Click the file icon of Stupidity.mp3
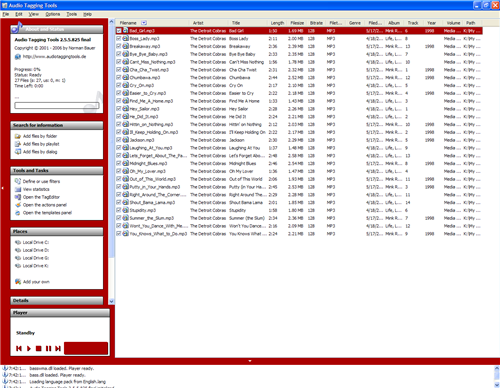The width and height of the screenshot is (500, 388). click(125, 210)
